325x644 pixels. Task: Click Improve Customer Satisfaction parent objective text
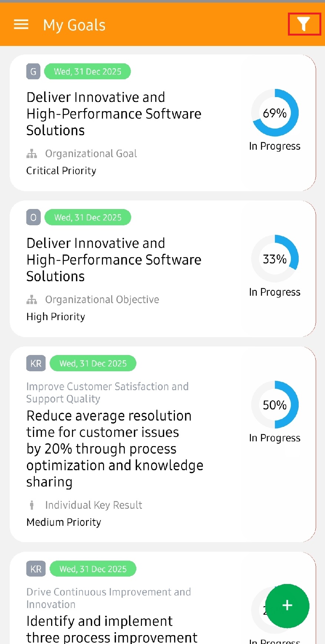(x=107, y=392)
